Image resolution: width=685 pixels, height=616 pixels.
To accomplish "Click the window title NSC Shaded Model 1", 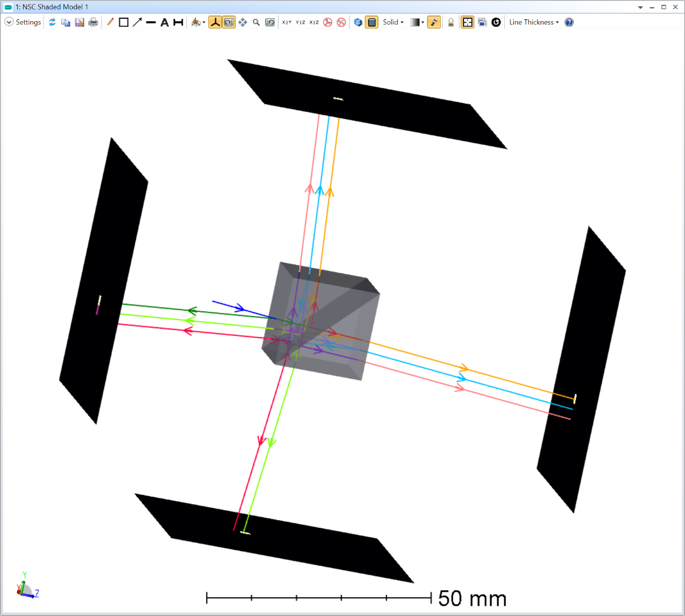I will click(x=52, y=7).
